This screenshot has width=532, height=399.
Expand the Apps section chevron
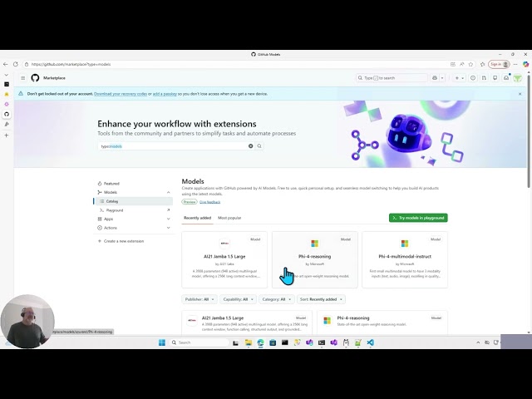point(168,219)
